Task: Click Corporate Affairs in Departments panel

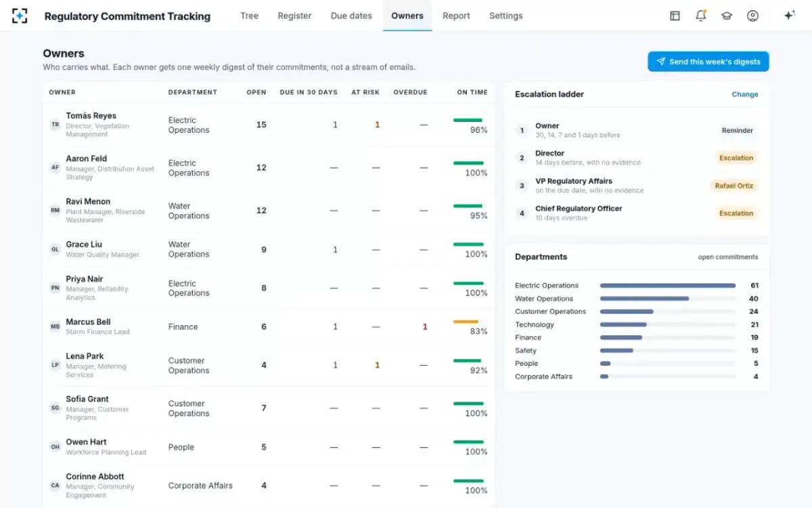Action: (543, 377)
